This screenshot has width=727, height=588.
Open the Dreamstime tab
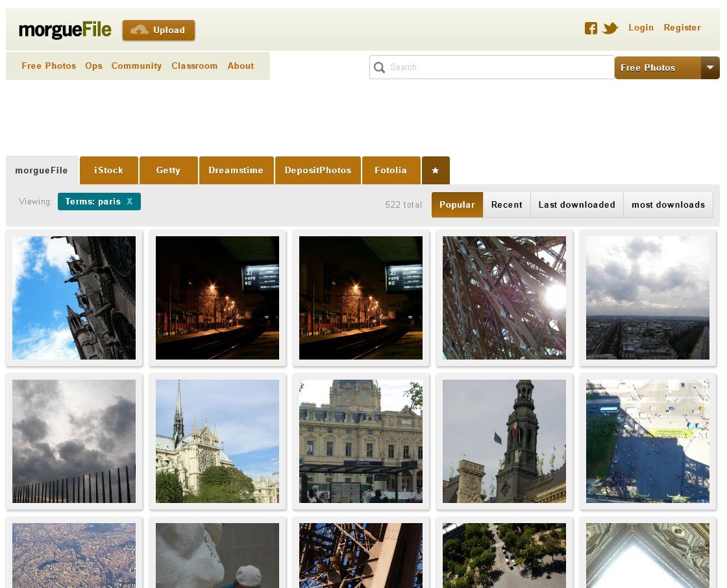tap(236, 170)
